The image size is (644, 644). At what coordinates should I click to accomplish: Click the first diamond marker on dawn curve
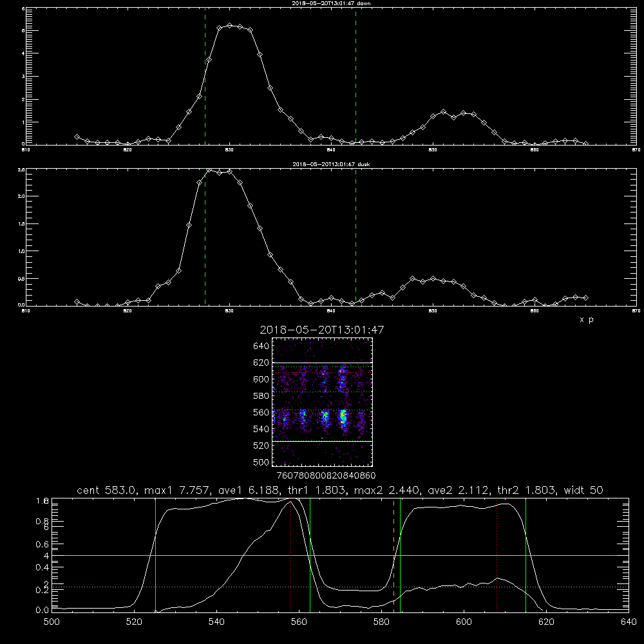tap(77, 137)
